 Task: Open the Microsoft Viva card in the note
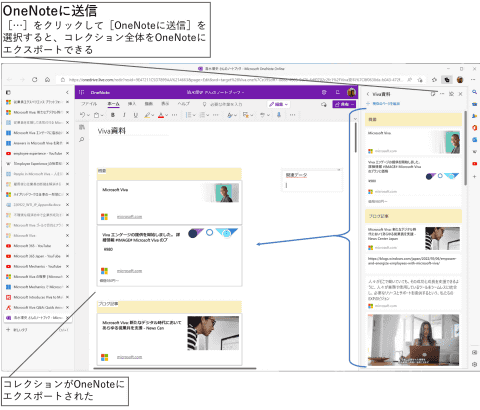point(170,202)
